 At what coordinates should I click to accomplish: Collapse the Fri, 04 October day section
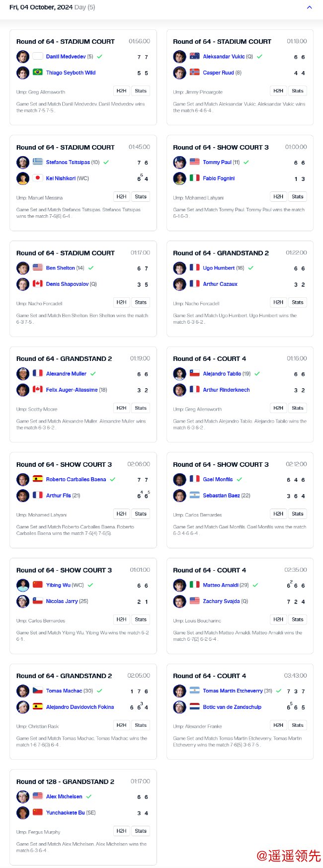click(x=310, y=7)
